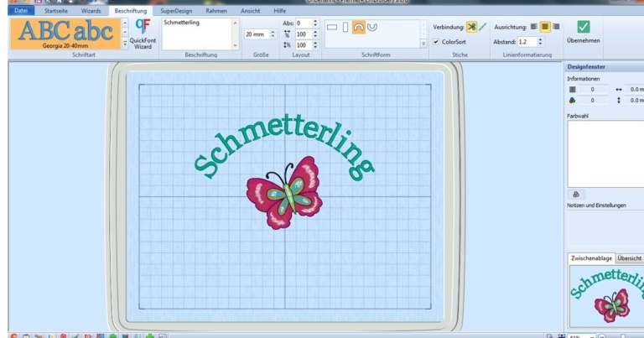Click the stitch count icon in Informationen
This screenshot has height=338, width=644.
point(572,89)
